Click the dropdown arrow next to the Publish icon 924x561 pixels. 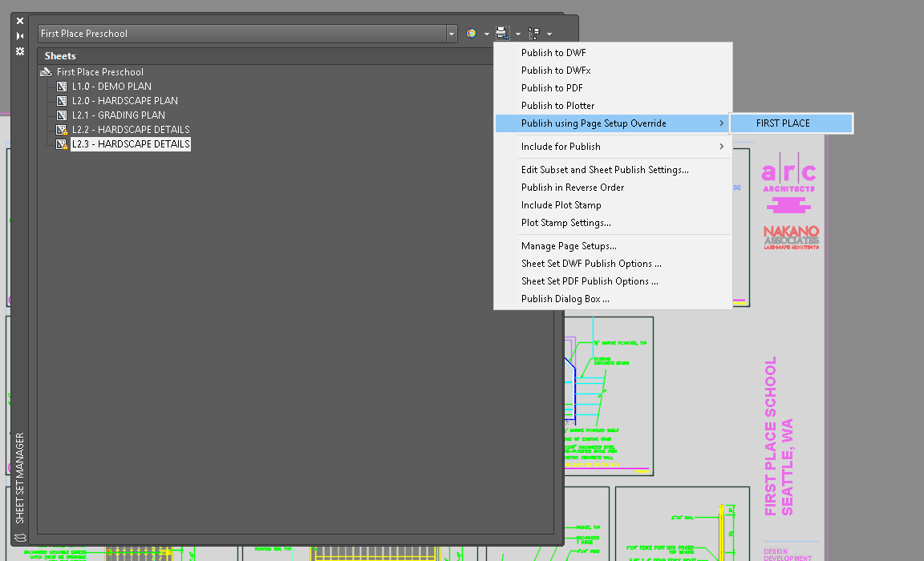point(517,33)
